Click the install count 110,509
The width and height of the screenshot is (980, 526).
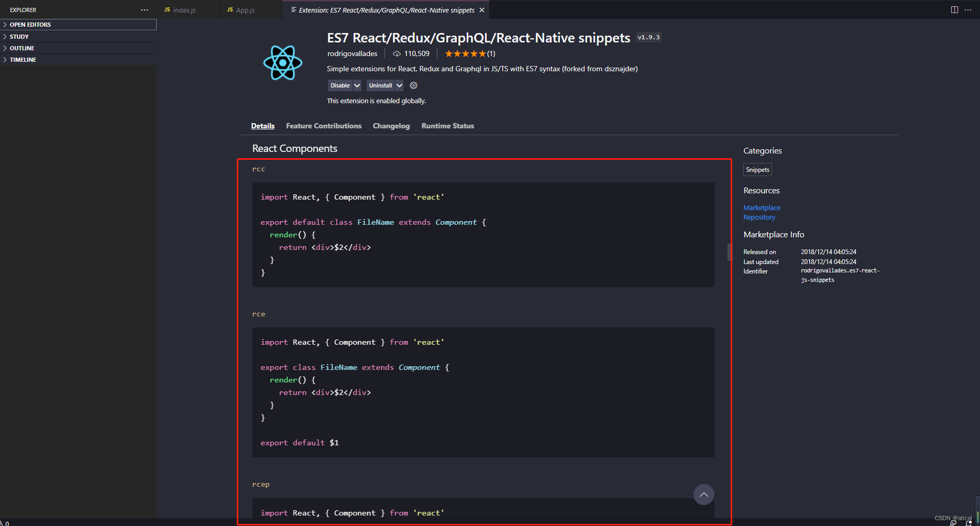tap(416, 53)
